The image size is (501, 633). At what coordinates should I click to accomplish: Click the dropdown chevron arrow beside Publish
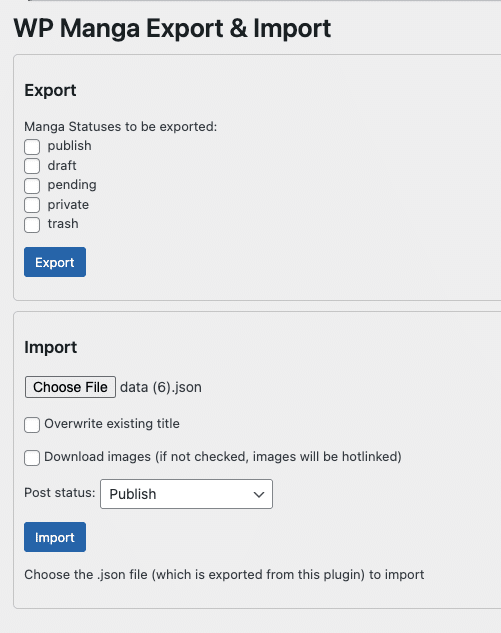pos(259,495)
